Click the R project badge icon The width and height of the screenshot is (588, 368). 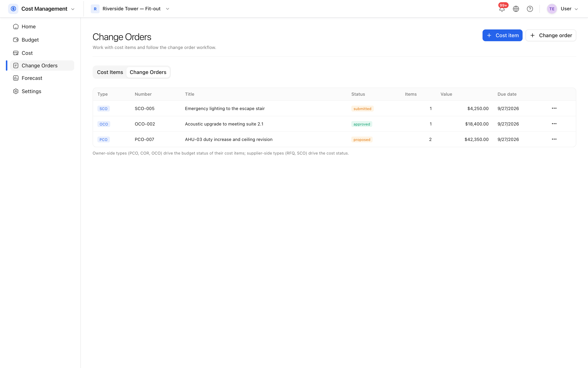point(95,9)
